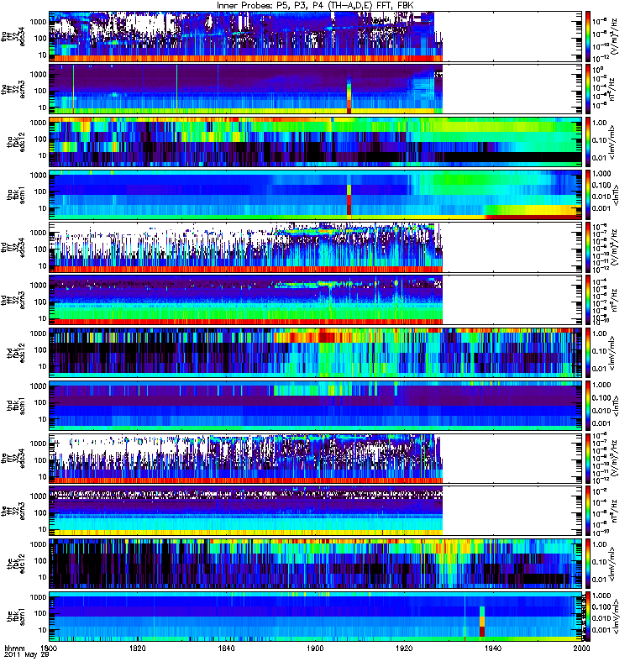Click the color bar of the thd fff scm3 panel
The height and width of the screenshot is (672, 630).
pyautogui.click(x=589, y=300)
